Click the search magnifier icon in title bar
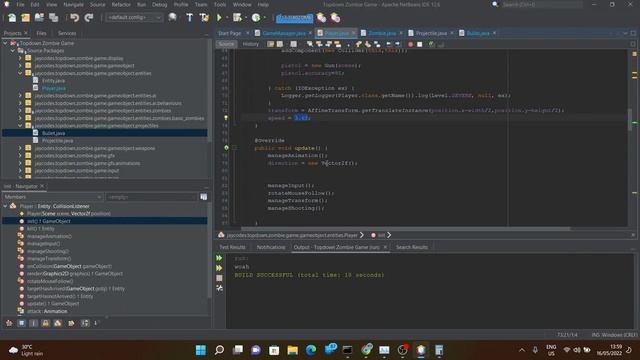The image size is (640, 360). (x=495, y=4)
